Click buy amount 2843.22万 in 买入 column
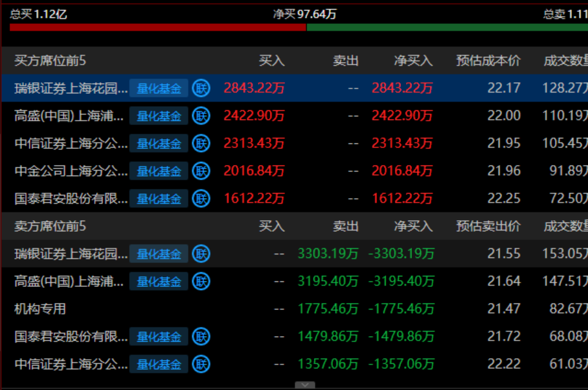588x390 pixels. point(254,88)
